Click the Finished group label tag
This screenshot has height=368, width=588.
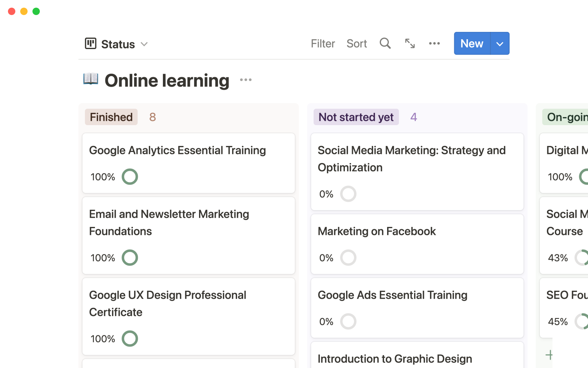pos(111,117)
